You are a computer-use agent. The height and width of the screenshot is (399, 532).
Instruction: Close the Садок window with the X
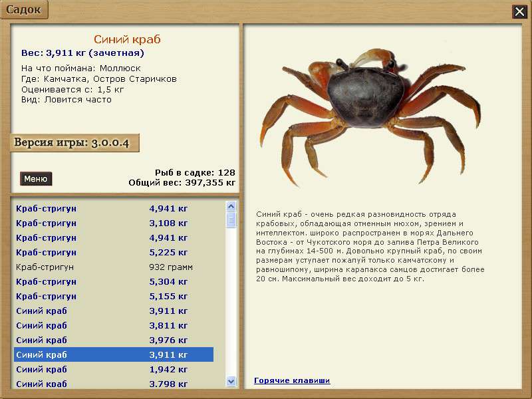click(519, 11)
